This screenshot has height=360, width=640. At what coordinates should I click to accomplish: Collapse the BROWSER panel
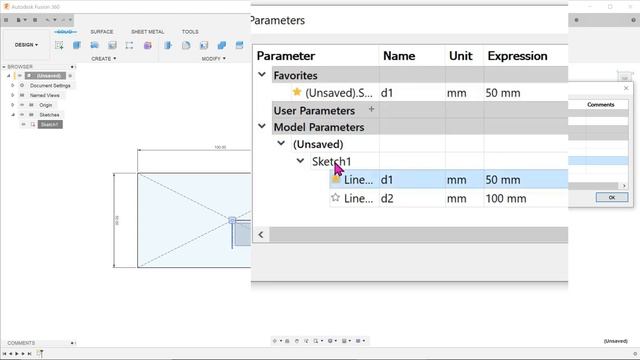(4, 66)
